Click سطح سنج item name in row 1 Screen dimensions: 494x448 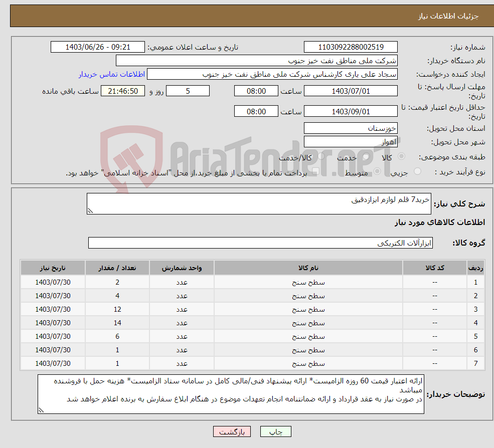coord(308,283)
